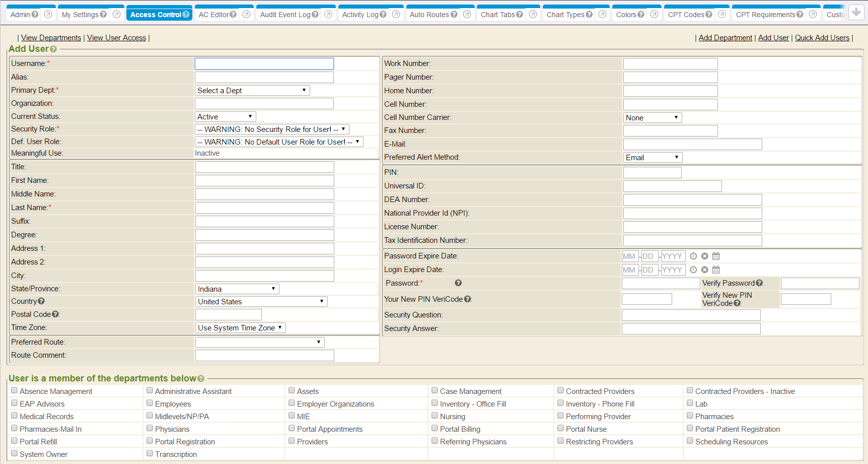The height and width of the screenshot is (464, 868).
Task: Click the Username input field
Action: [x=264, y=63]
